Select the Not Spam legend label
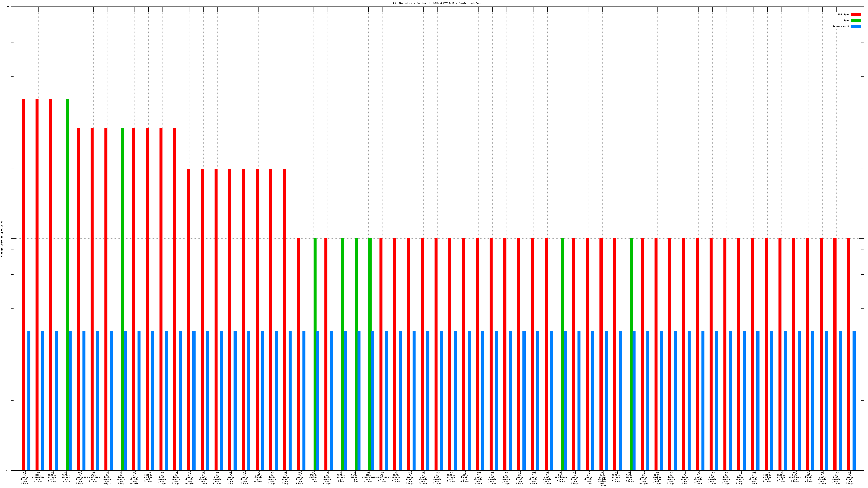 click(x=844, y=14)
